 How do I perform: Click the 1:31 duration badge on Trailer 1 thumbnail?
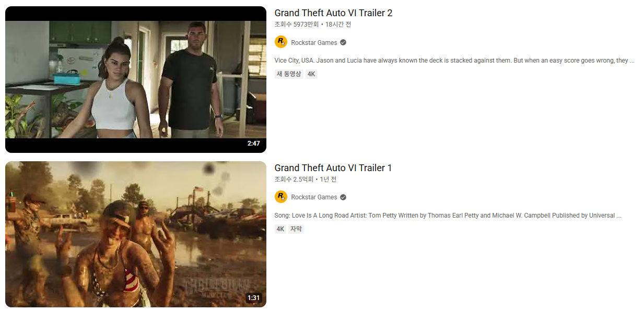click(x=254, y=298)
